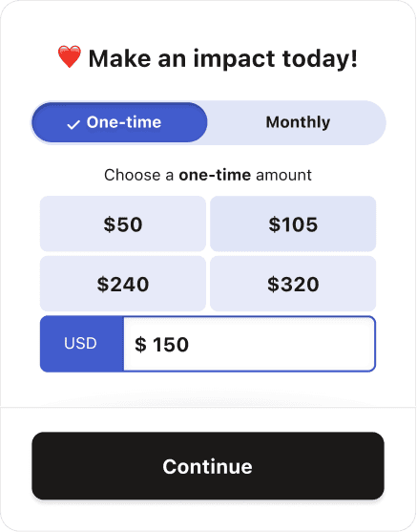This screenshot has width=417, height=532.
Task: Pick the $240 preset amount
Action: 123,284
